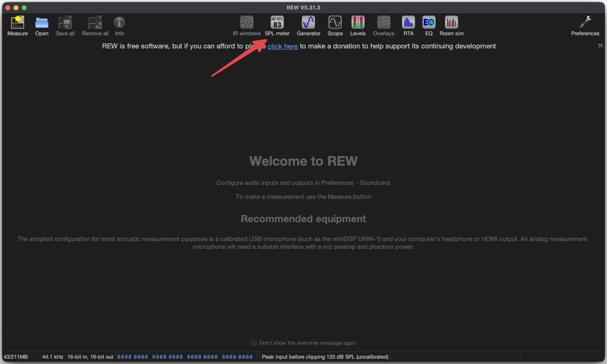Viewport: 607px width, 364px height.
Task: Click Remove all in the toolbar
Action: [95, 26]
